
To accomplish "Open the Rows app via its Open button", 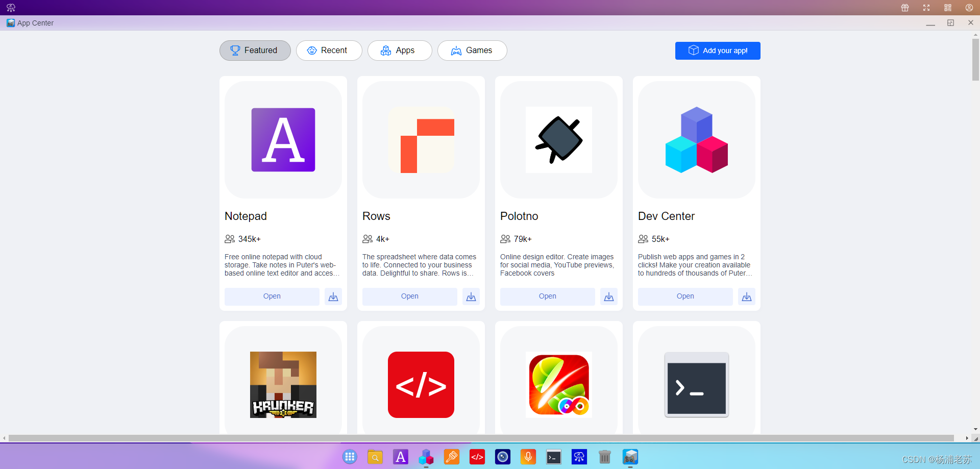I will [410, 297].
